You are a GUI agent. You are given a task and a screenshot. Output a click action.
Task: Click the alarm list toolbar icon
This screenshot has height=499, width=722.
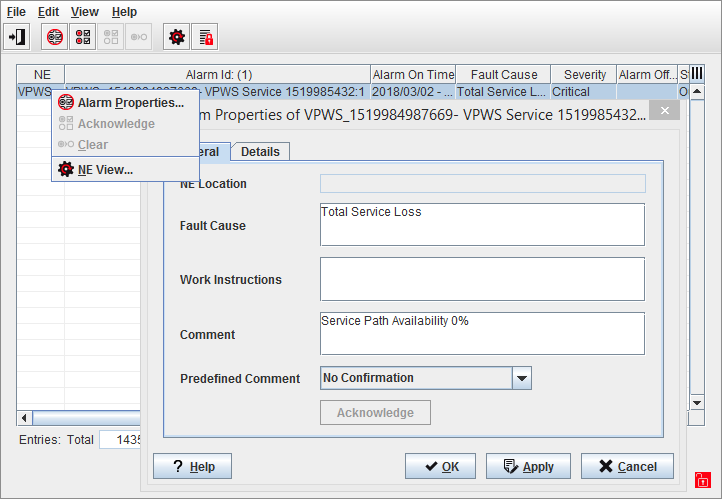(x=83, y=37)
